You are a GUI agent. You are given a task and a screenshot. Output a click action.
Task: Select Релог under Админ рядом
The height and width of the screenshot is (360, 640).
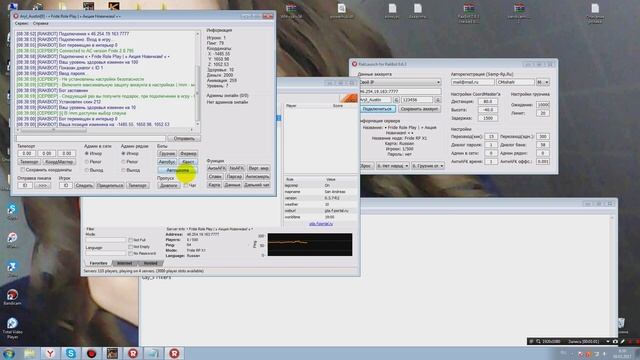(123, 162)
